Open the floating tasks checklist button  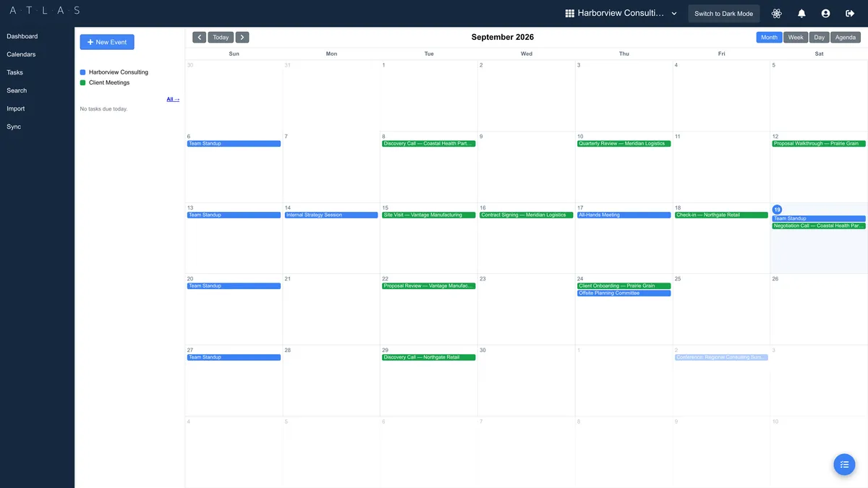click(844, 464)
